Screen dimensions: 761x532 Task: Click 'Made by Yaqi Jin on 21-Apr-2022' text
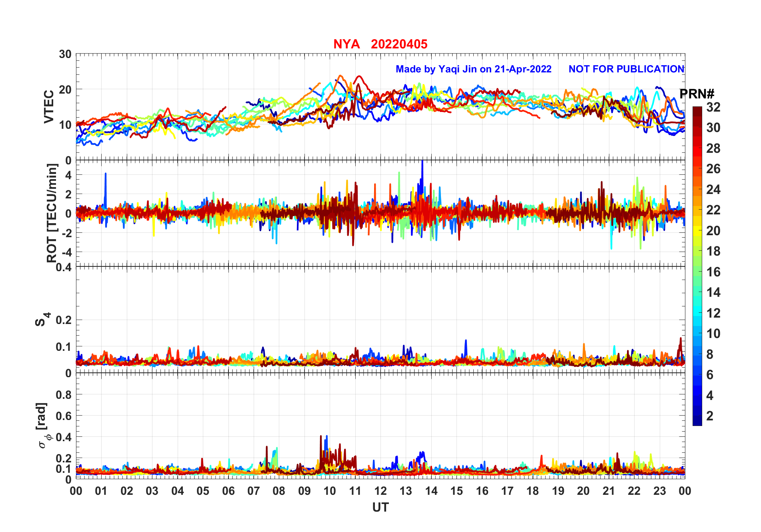click(473, 69)
